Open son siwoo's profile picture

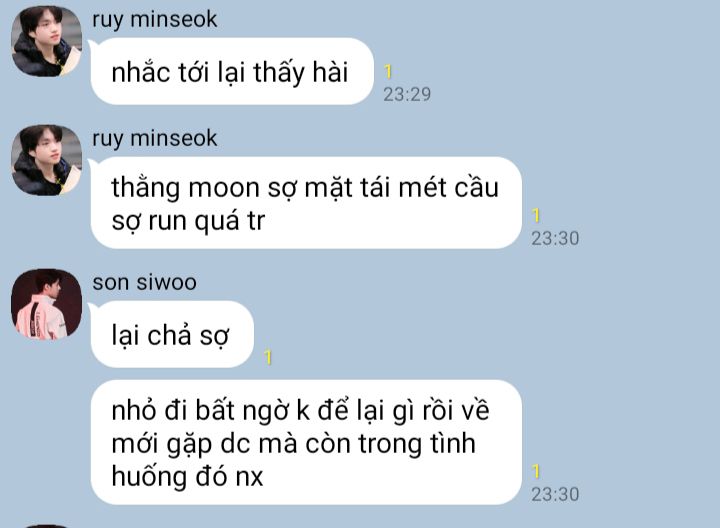click(x=46, y=304)
